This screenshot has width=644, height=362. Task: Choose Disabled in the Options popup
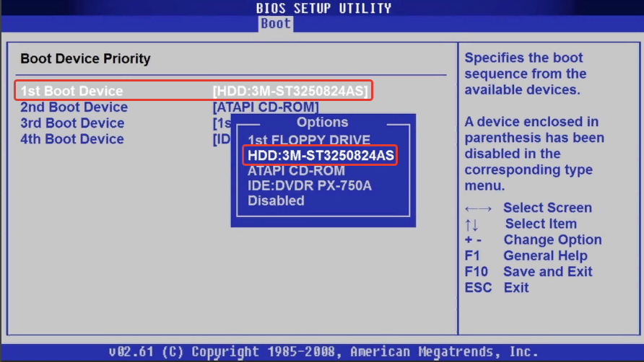click(x=276, y=201)
